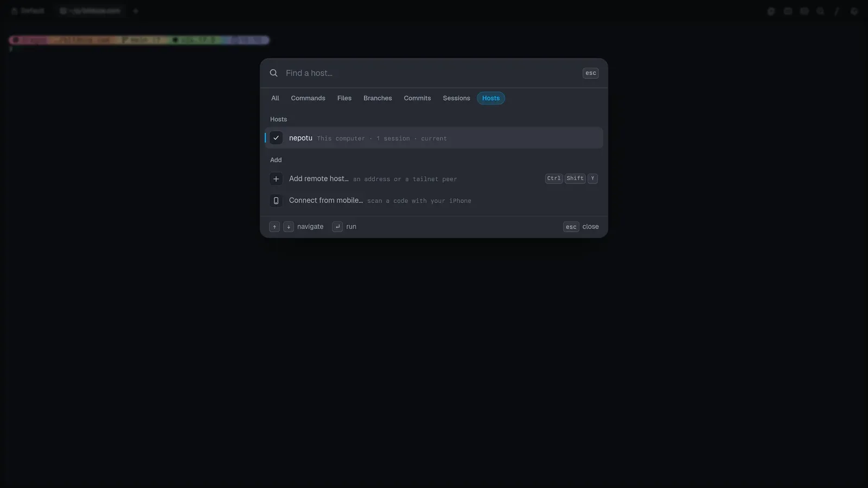Click the phone icon for Connect from mobile
868x488 pixels.
(x=276, y=201)
